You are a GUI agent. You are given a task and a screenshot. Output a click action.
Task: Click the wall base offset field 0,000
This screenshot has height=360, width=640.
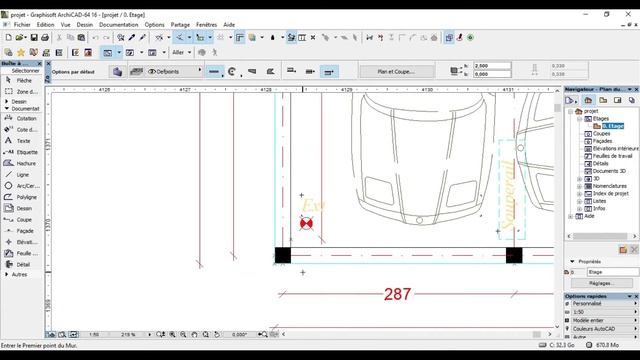[x=492, y=74]
